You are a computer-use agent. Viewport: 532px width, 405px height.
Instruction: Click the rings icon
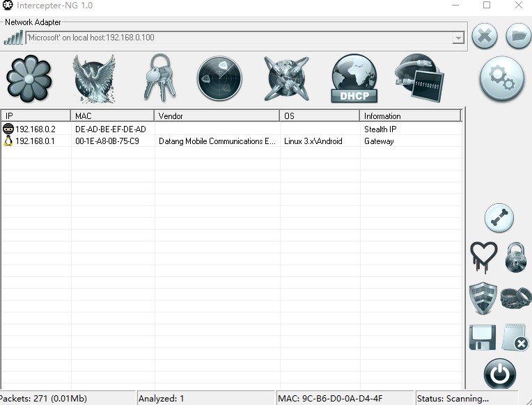pyautogui.click(x=516, y=298)
